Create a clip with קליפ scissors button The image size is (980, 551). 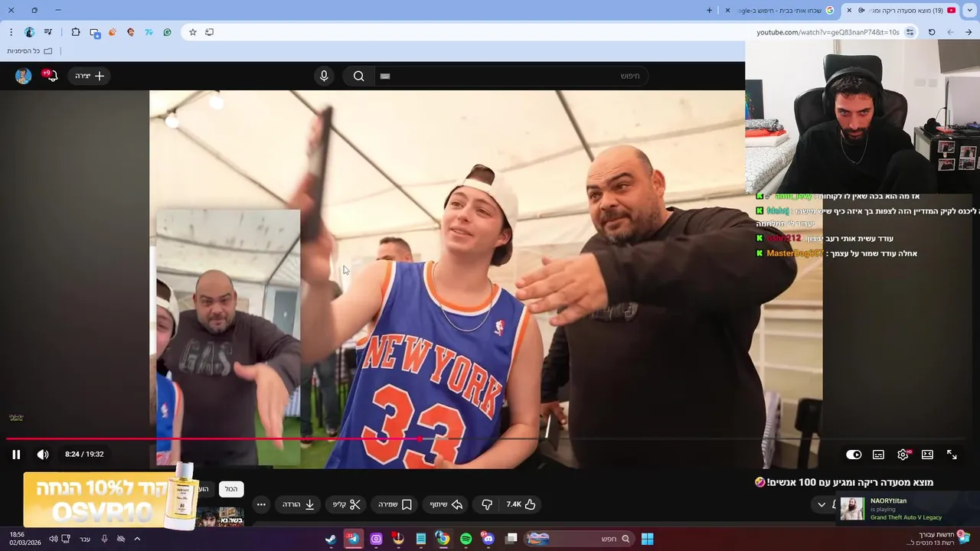pos(346,504)
